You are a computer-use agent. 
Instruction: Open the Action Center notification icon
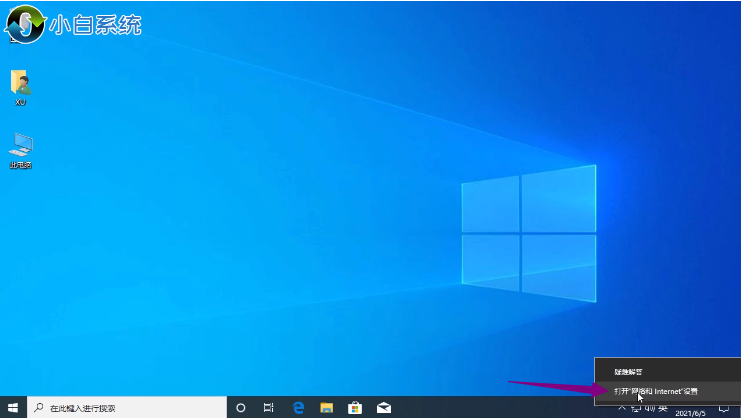(724, 409)
